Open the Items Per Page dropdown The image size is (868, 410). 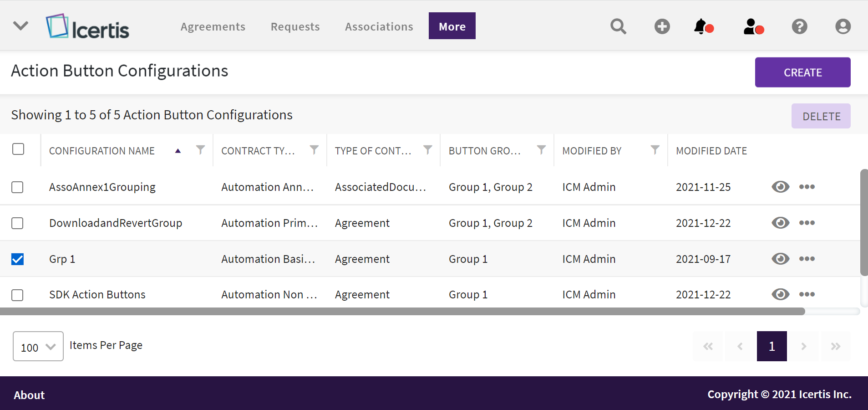point(38,347)
